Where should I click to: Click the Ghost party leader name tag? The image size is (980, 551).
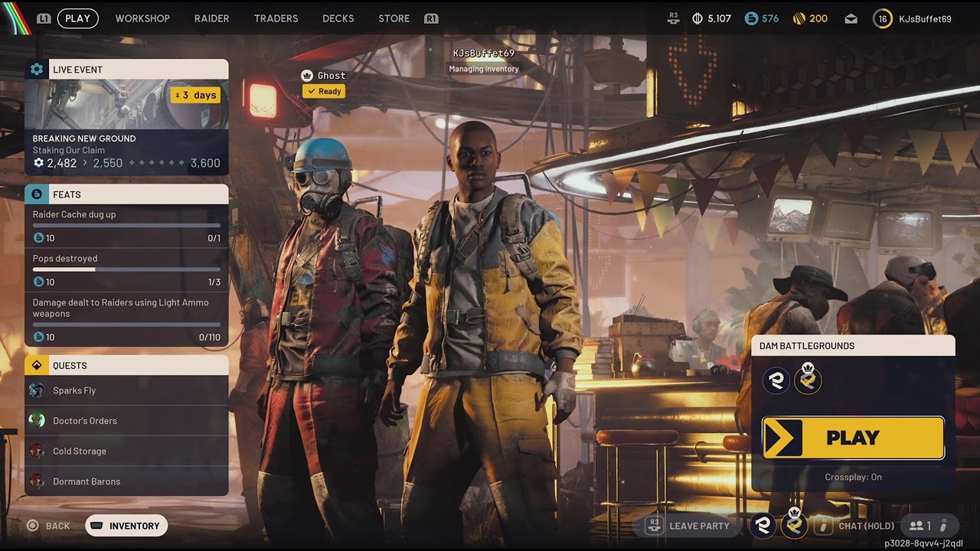324,76
